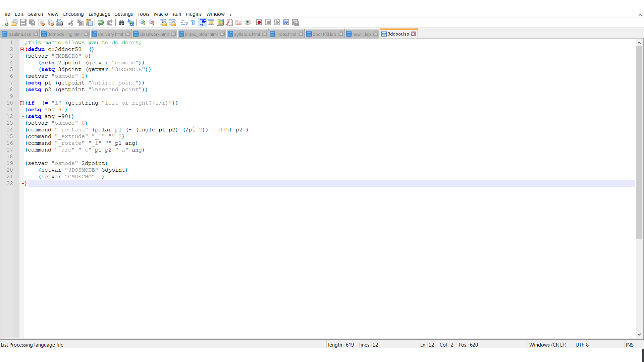
Task: Click the 'Ln : 22' status entry
Action: 427,345
